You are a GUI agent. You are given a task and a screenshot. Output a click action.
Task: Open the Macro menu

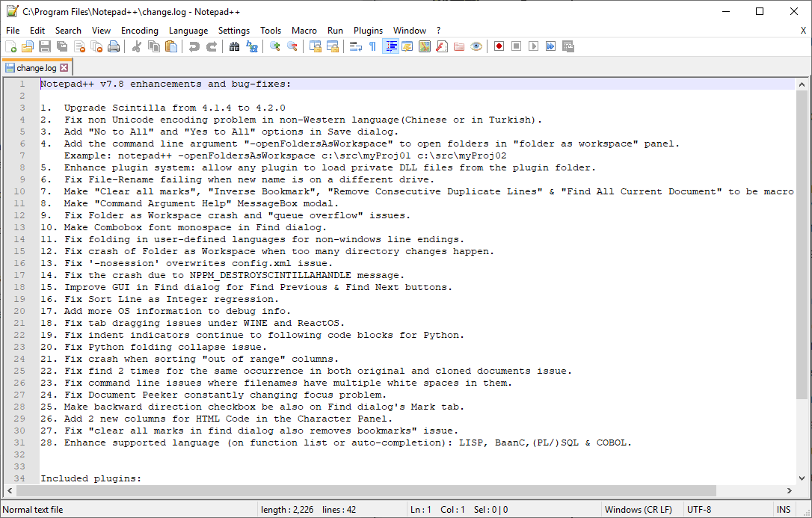point(304,31)
